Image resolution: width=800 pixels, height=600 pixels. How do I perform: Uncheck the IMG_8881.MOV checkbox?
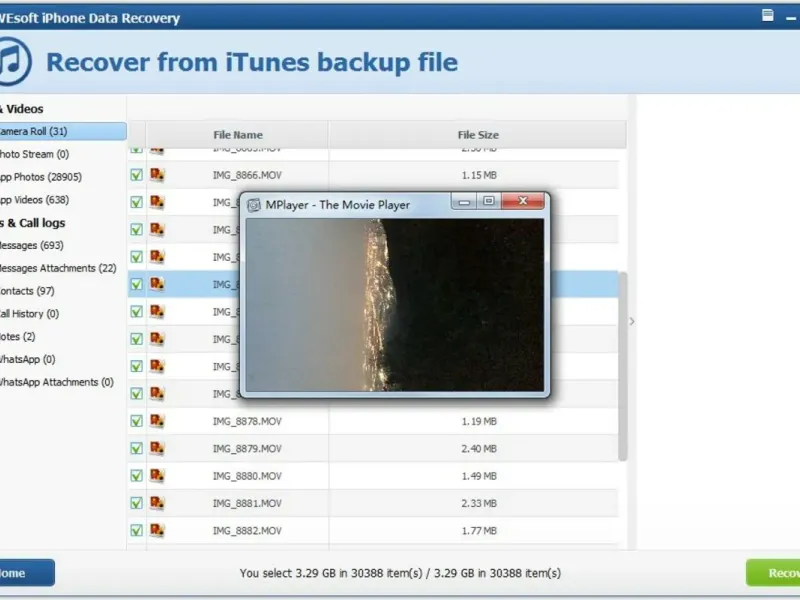136,503
